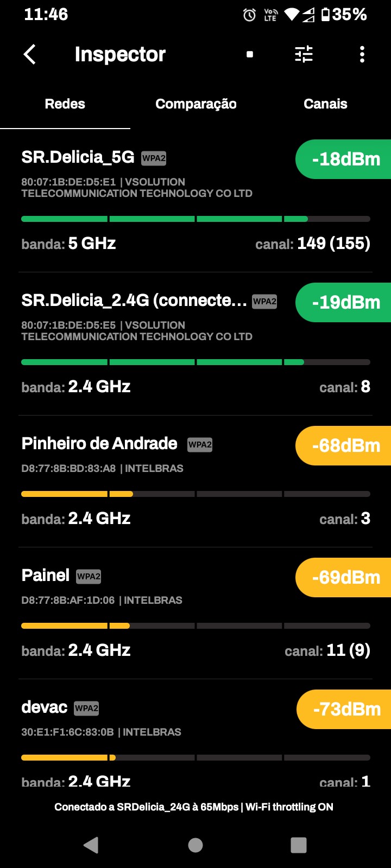Select the devac network name
The height and width of the screenshot is (868, 391).
[x=45, y=707]
